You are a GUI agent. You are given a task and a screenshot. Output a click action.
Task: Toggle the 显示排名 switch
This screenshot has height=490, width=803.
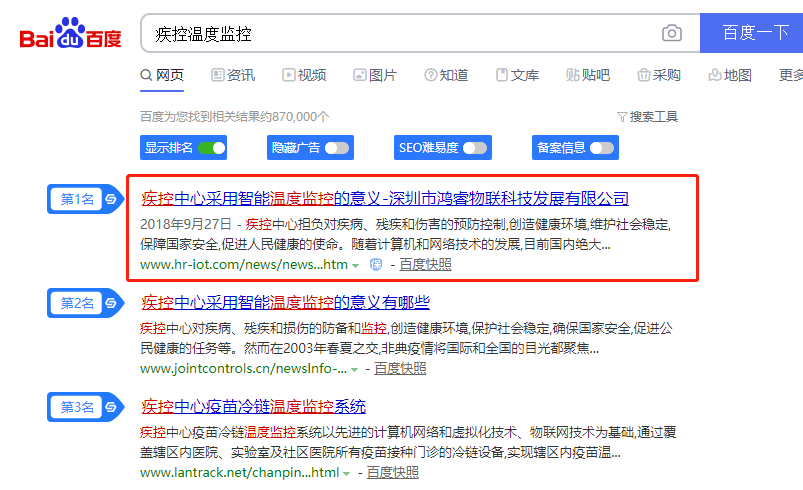(x=212, y=148)
